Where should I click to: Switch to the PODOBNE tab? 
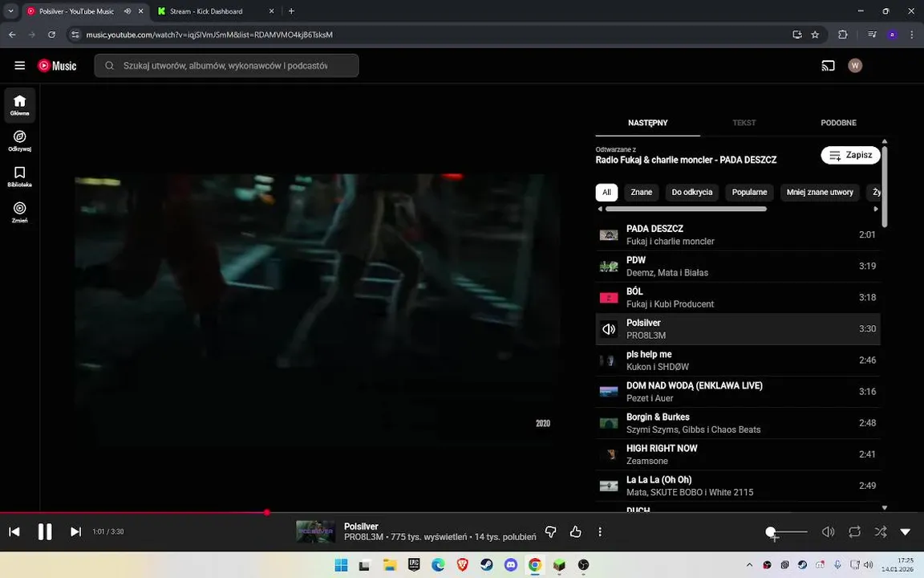(x=838, y=123)
